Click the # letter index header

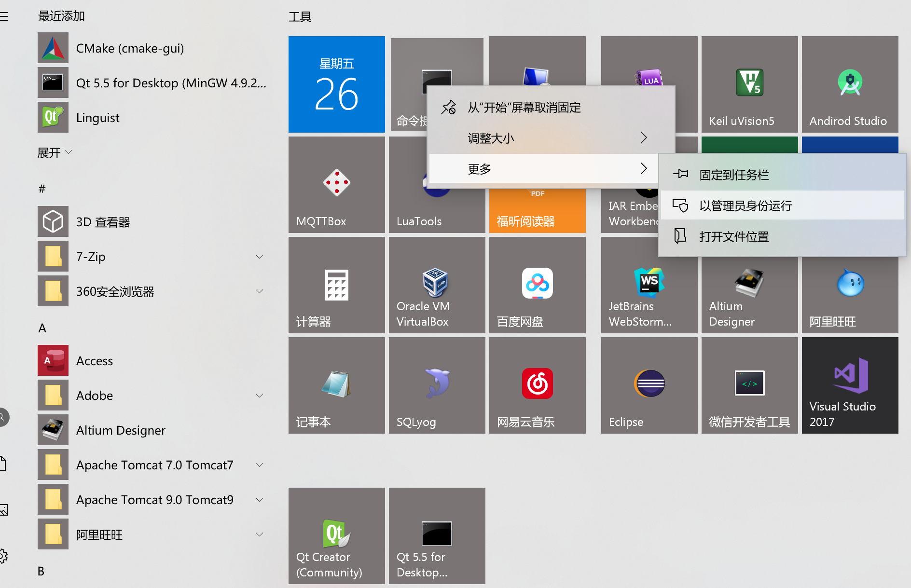[42, 189]
